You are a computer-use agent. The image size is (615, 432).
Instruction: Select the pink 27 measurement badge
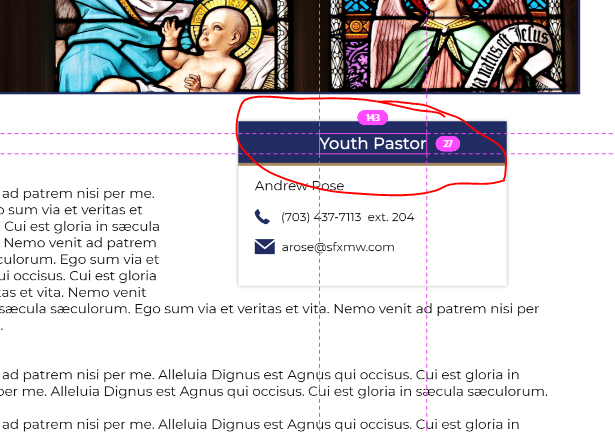[448, 144]
